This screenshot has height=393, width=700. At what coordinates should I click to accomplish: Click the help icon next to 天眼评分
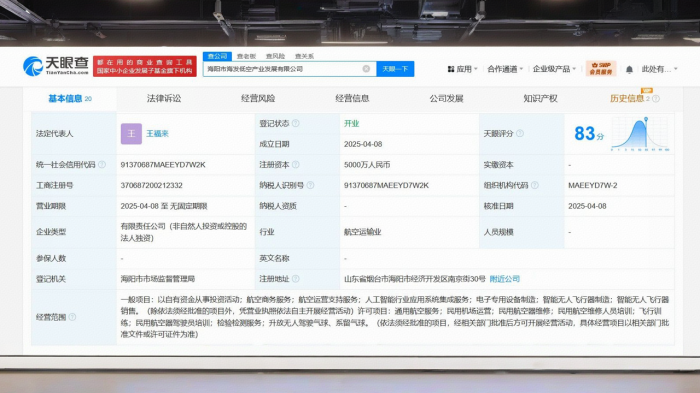(x=520, y=134)
